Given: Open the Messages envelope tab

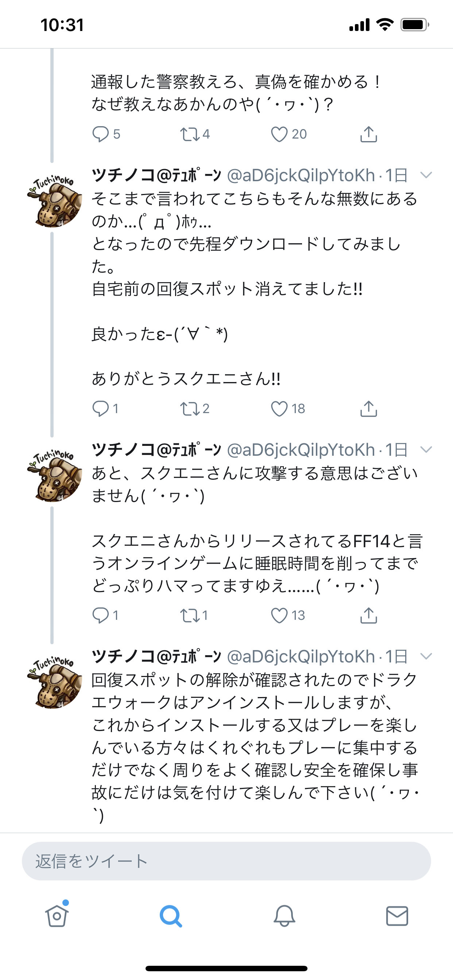Looking at the screenshot, I should 397,916.
